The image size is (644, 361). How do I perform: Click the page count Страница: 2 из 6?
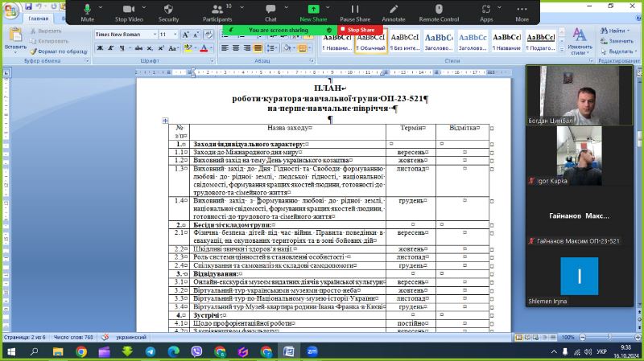tap(25, 337)
